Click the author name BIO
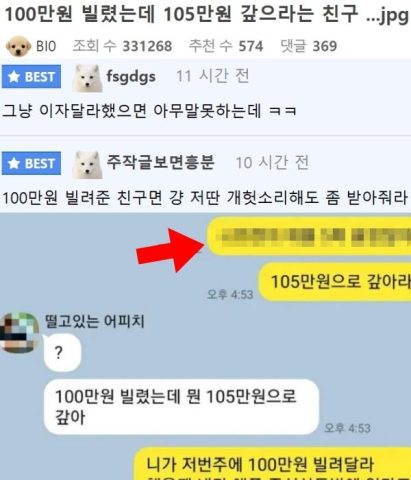 pos(46,46)
